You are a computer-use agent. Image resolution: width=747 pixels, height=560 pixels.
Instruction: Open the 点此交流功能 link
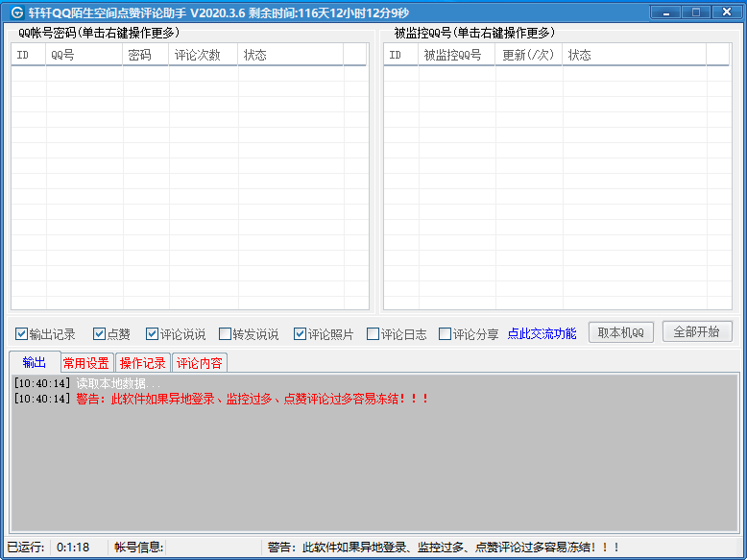coord(542,334)
